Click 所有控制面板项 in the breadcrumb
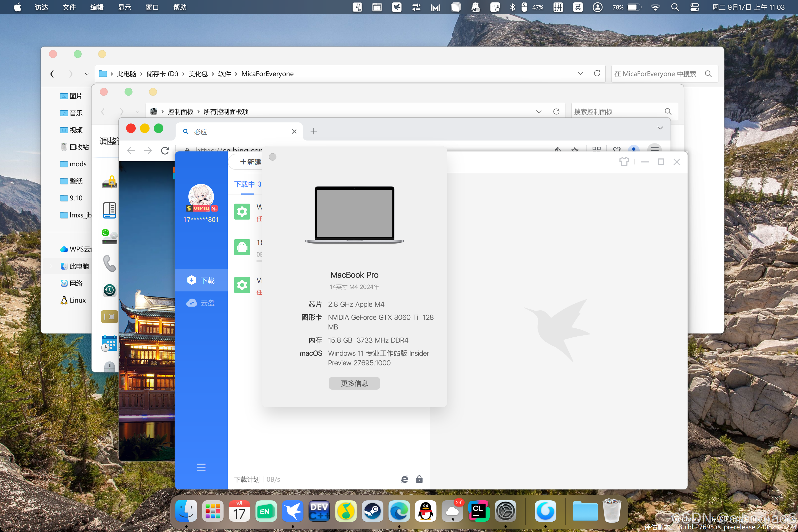798x532 pixels. tap(226, 112)
